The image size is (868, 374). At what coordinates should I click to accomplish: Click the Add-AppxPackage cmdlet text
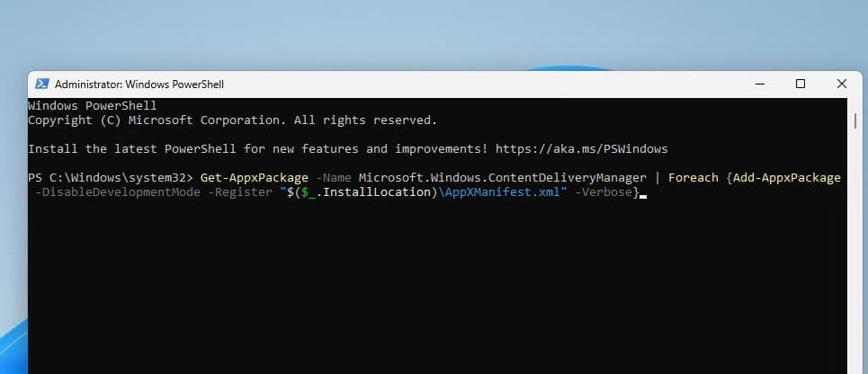click(787, 177)
